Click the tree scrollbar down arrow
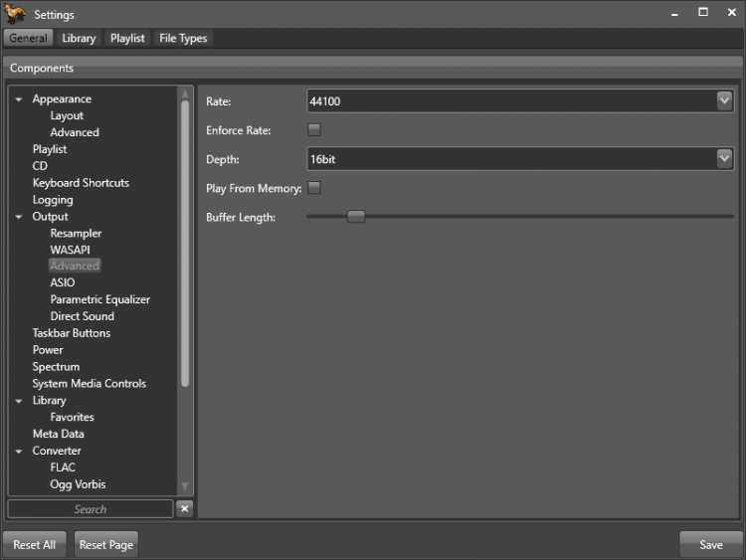746x560 pixels. click(x=185, y=485)
